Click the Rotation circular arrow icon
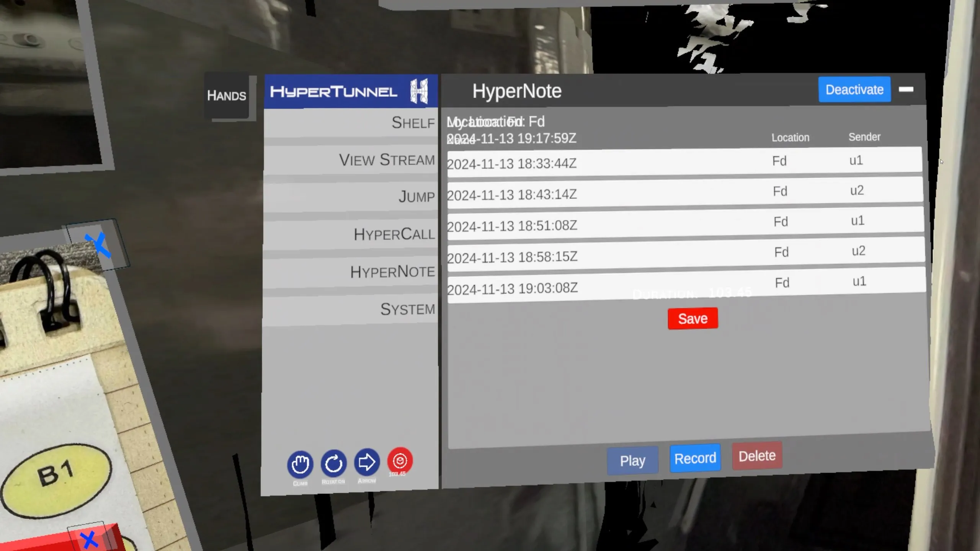The image size is (980, 551). (x=333, y=463)
